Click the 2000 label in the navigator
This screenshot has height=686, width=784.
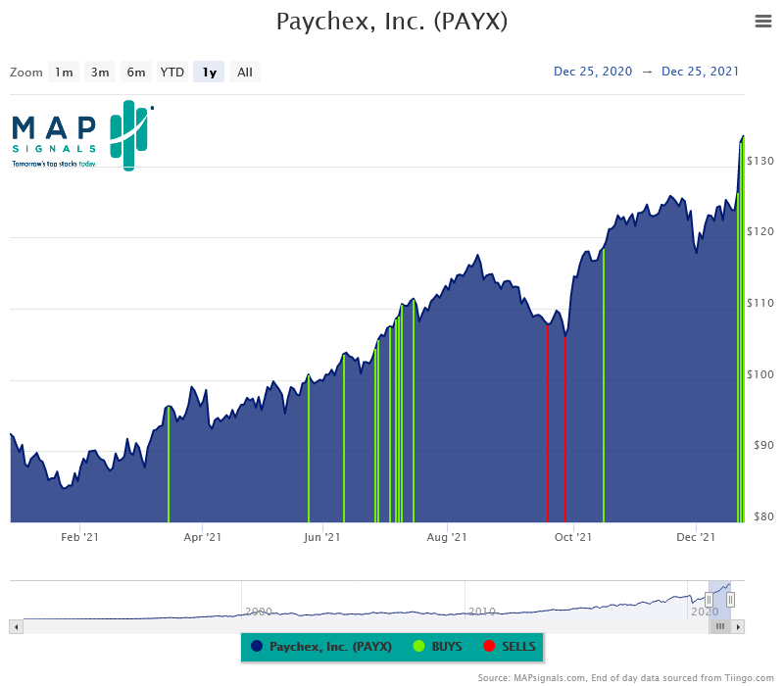coord(259,612)
